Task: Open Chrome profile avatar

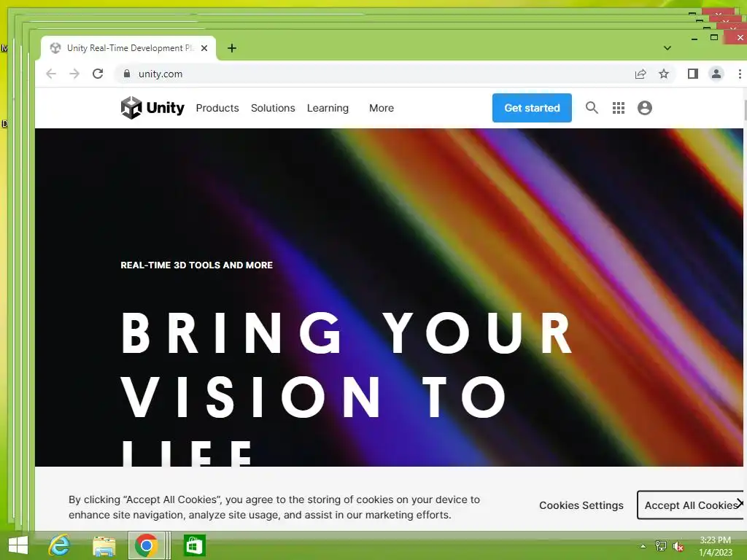Action: 716,74
